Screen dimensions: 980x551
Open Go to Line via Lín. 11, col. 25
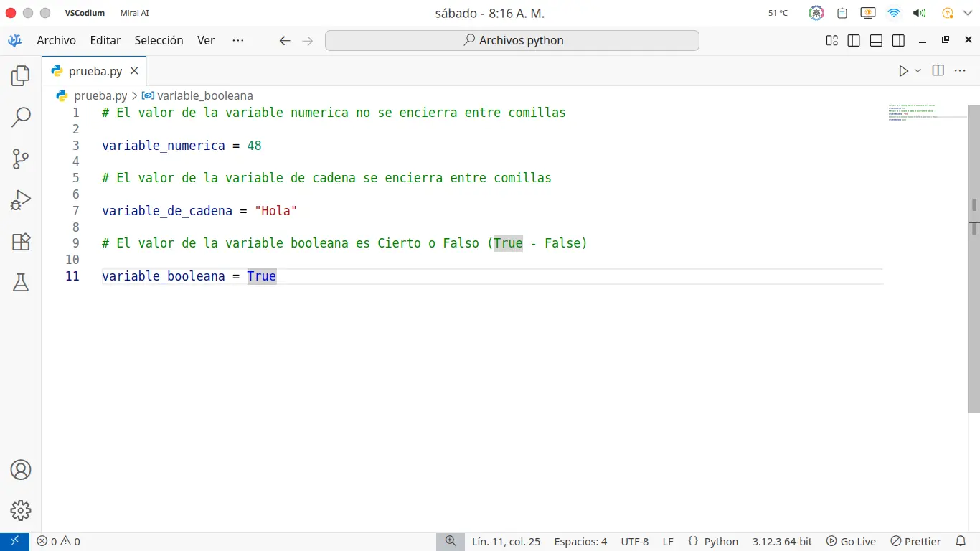tap(506, 542)
